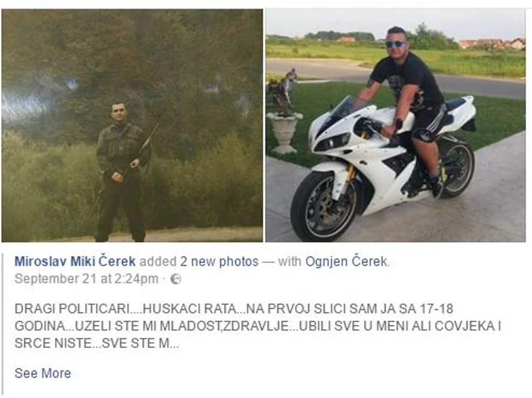Click the word 'added' in post header
The height and width of the screenshot is (398, 532).
pyautogui.click(x=158, y=261)
